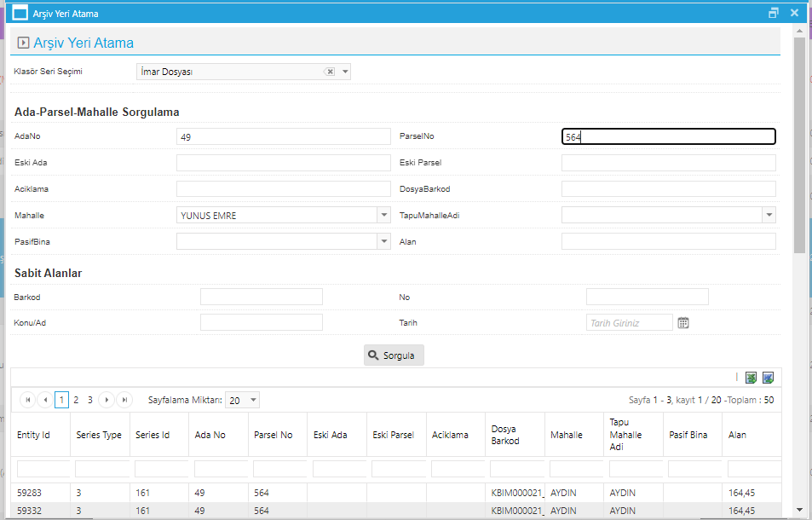Image resolution: width=812 pixels, height=520 pixels.
Task: Go to the next results page
Action: pos(107,400)
